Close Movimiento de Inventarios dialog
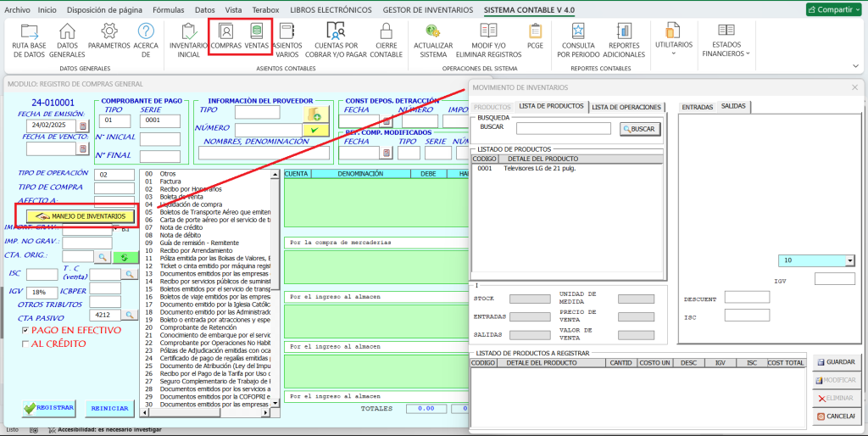The width and height of the screenshot is (868, 436). [x=854, y=87]
